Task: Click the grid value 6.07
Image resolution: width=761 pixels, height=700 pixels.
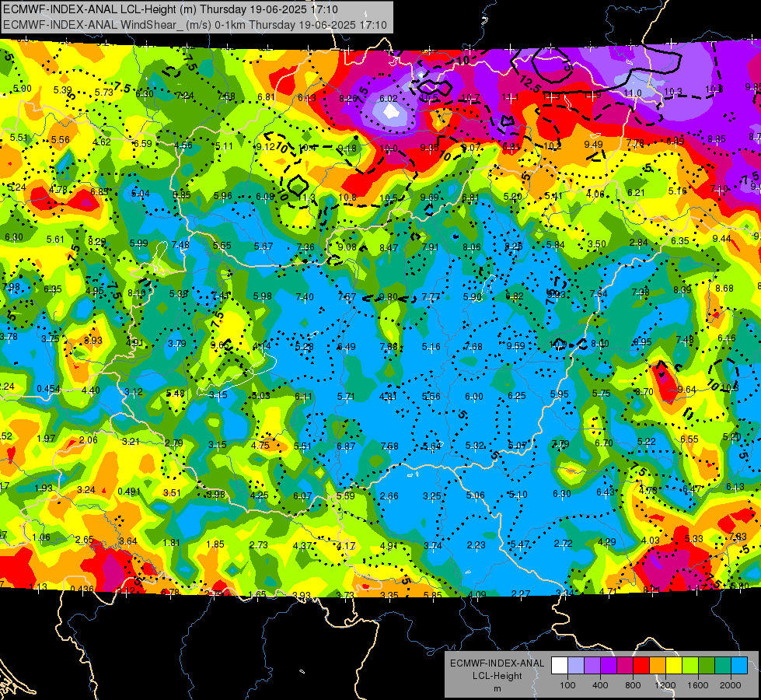Action: coord(302,496)
